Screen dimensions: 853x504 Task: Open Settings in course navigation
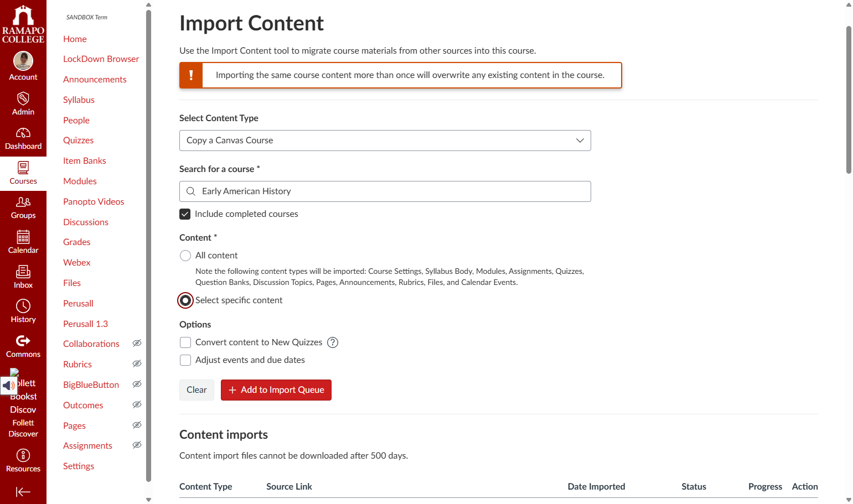point(79,466)
